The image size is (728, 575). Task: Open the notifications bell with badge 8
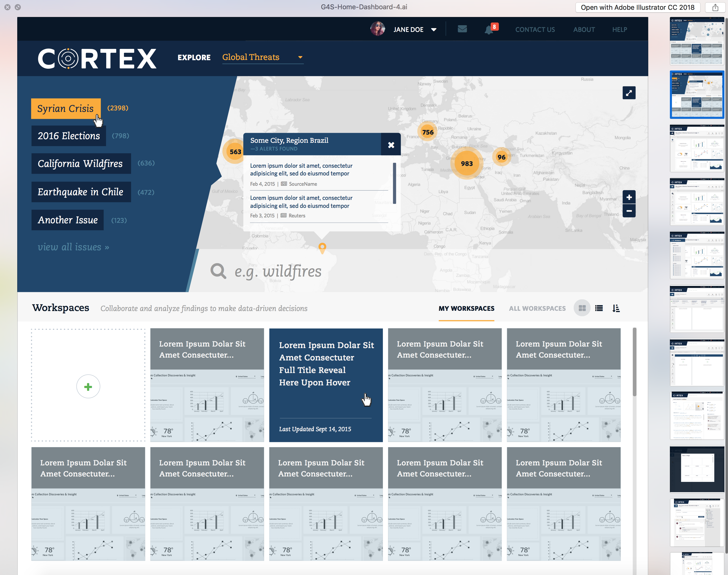(491, 29)
